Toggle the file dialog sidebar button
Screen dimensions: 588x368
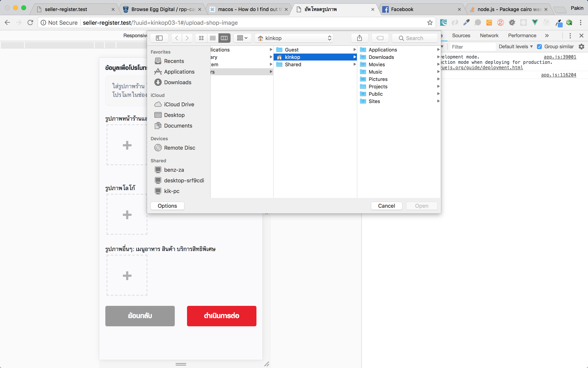(159, 38)
